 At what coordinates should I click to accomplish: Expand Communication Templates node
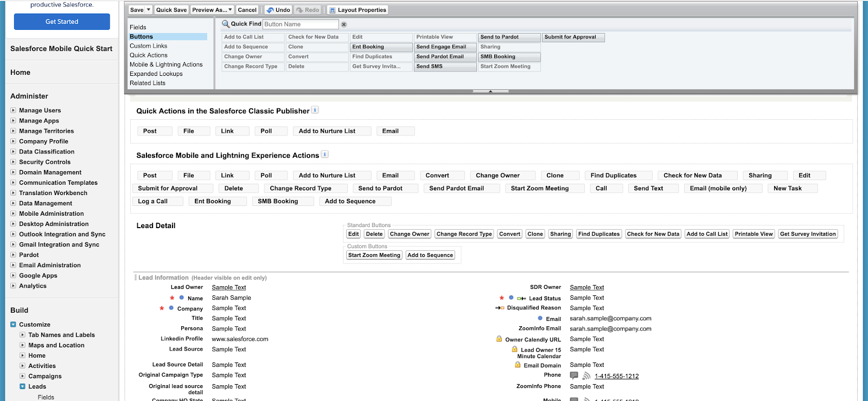pos(13,182)
